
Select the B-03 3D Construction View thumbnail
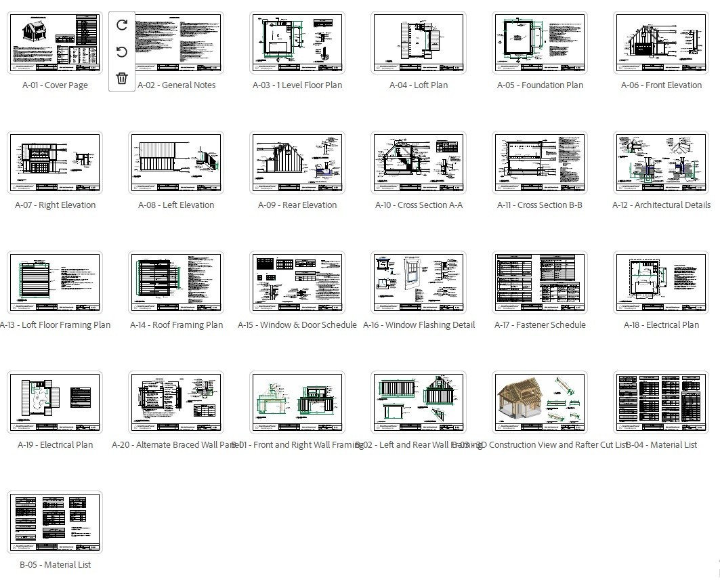click(x=540, y=402)
